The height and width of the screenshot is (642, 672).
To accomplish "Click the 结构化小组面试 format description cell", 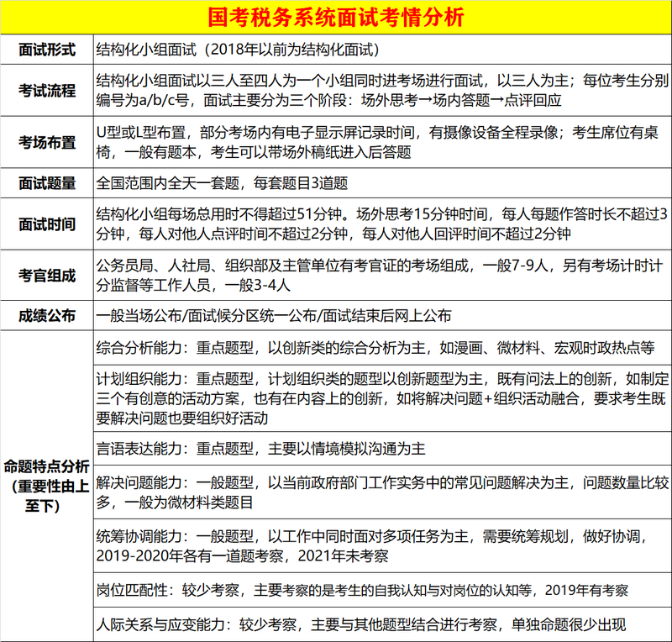I will tap(381, 50).
